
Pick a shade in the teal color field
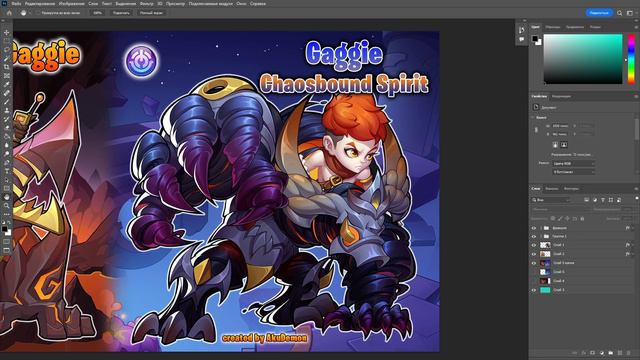point(583,59)
